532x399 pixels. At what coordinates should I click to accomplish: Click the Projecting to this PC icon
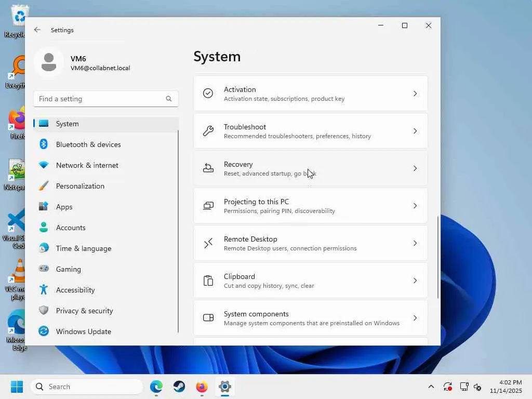click(x=208, y=206)
